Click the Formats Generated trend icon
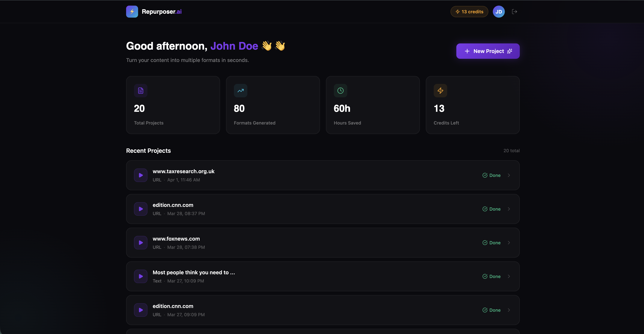The image size is (644, 334). point(240,91)
